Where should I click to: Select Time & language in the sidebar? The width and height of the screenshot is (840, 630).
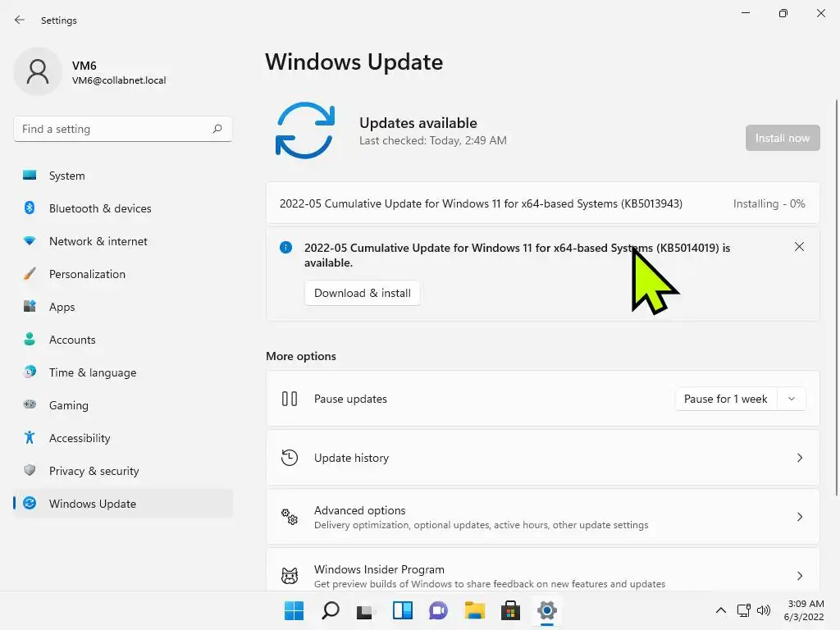point(123,372)
